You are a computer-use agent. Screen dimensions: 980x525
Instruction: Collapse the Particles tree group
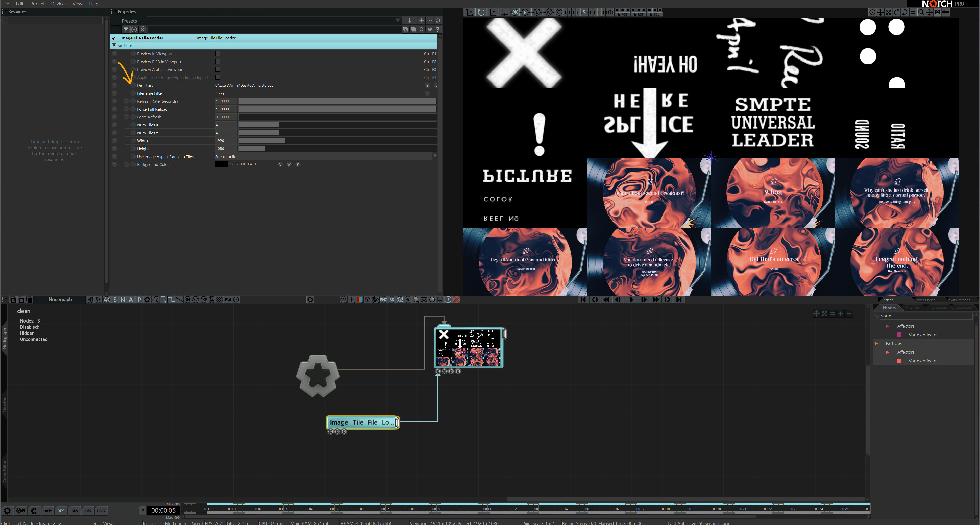(876, 343)
